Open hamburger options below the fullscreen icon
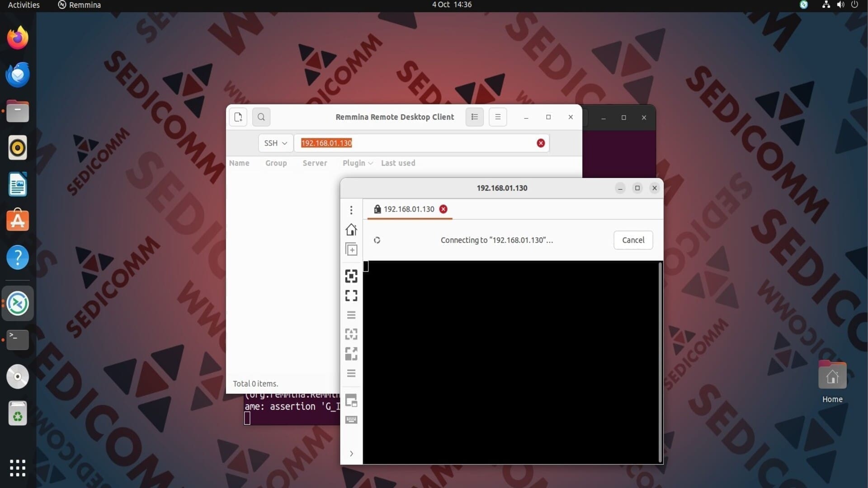Screen dimensions: 868x488 click(351, 315)
